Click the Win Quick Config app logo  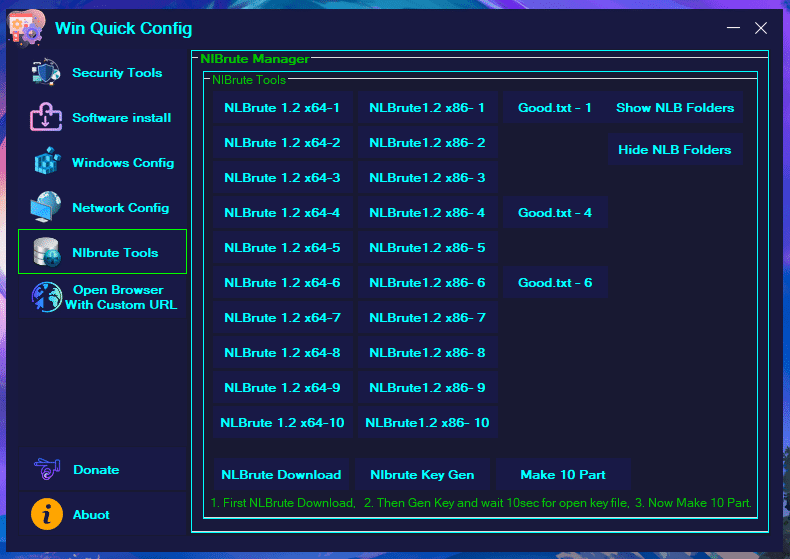click(27, 29)
